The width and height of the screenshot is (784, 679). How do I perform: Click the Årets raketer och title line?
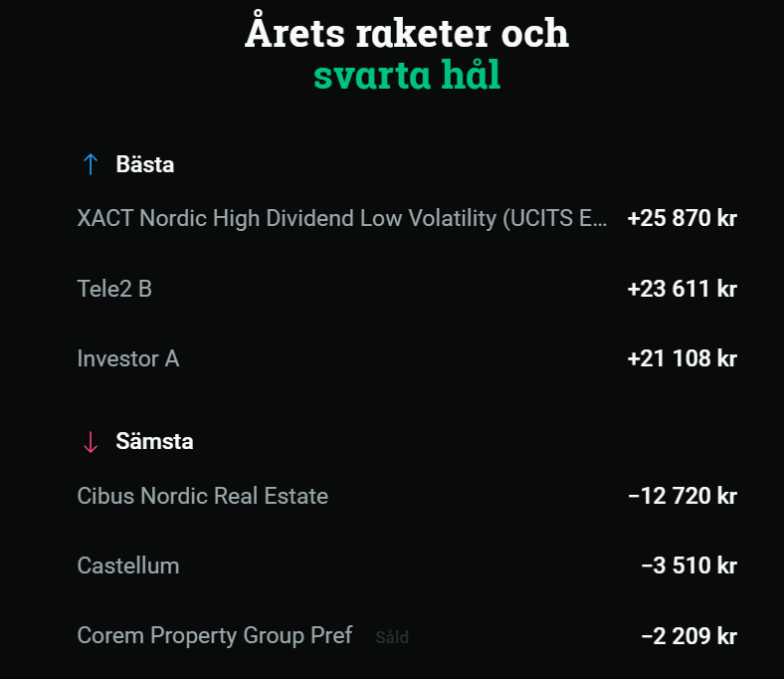click(407, 33)
